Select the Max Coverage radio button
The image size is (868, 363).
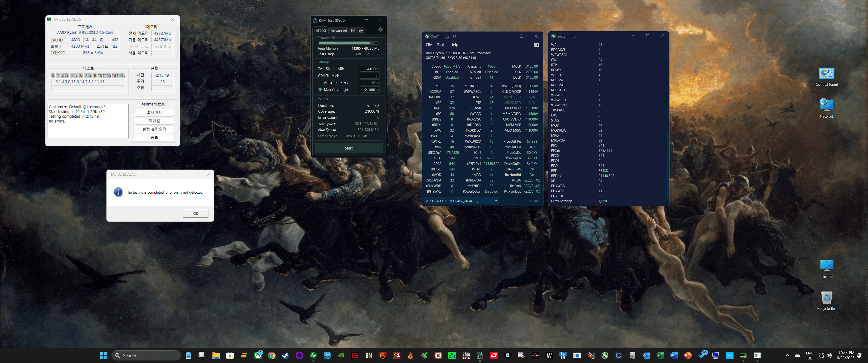tap(320, 89)
